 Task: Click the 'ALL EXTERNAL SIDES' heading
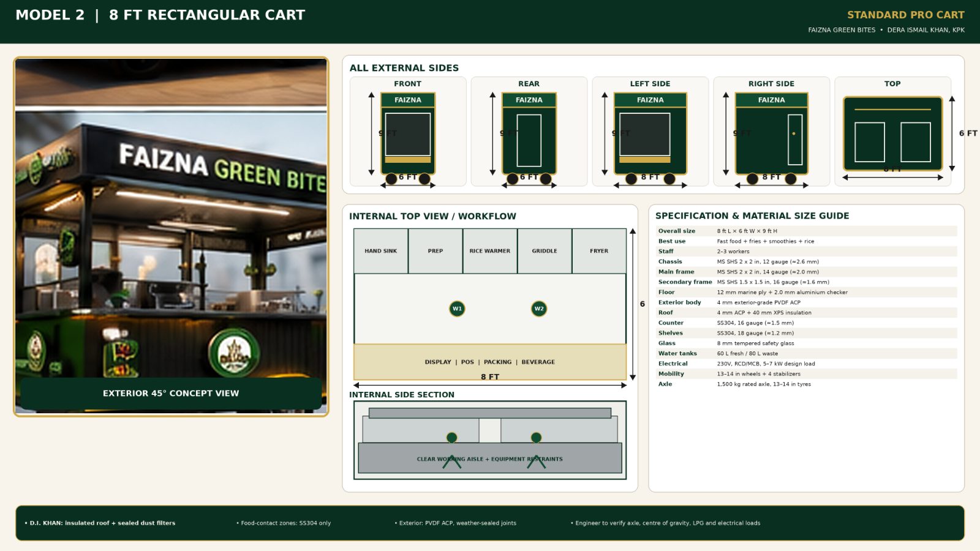(404, 68)
